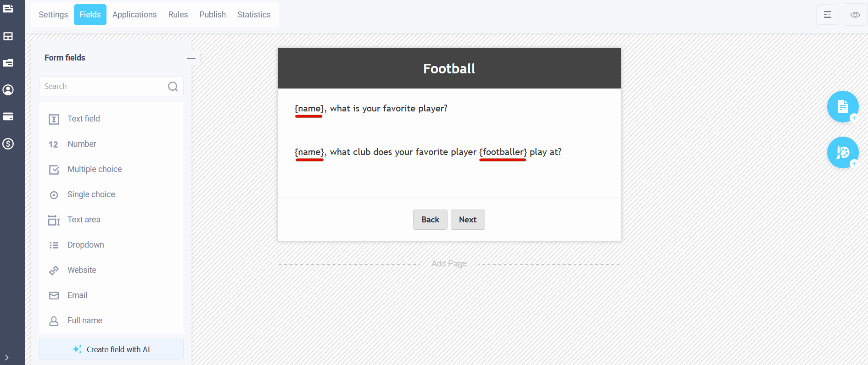
Task: Open the layout templates sidebar icon
Action: point(8,36)
